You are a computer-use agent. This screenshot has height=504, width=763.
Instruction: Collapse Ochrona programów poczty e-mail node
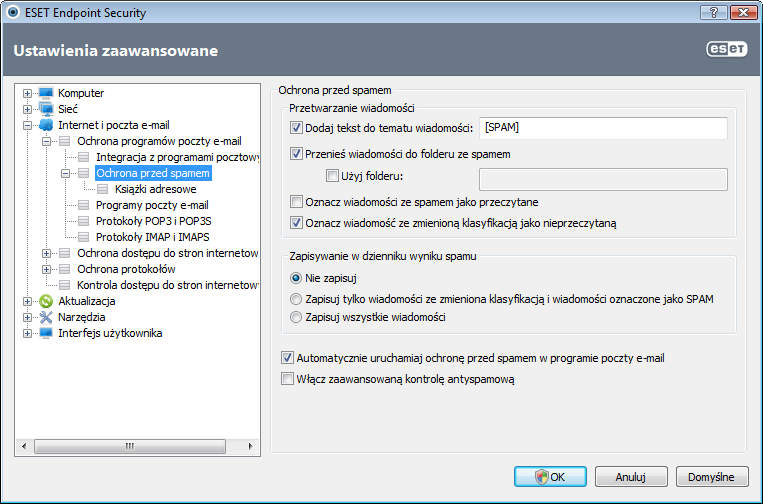[x=46, y=141]
